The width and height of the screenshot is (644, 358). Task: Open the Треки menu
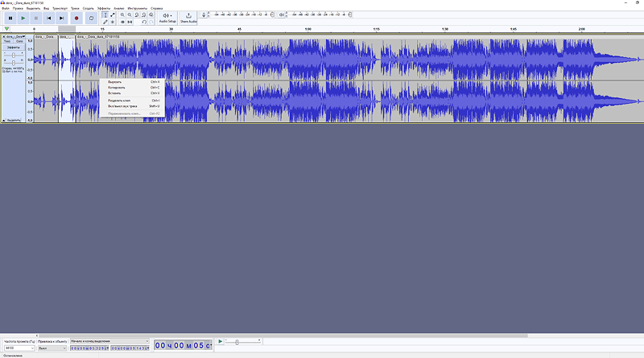75,8
